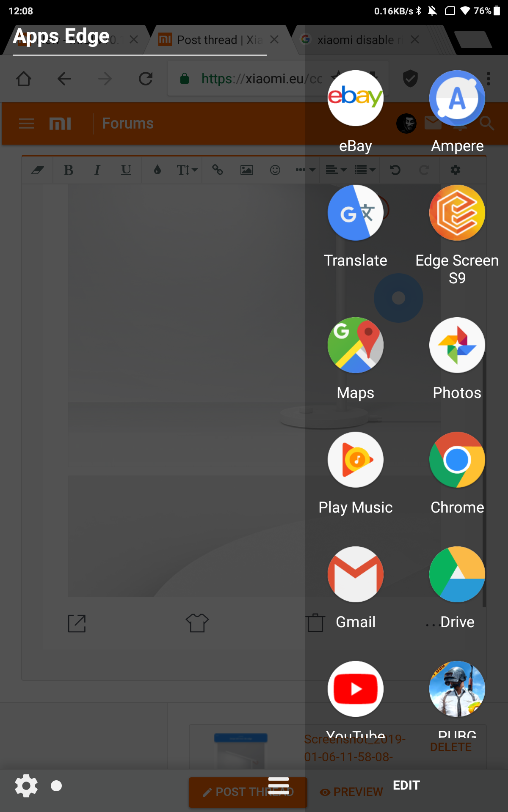
Task: Launch Edge Screen S9 app
Action: [457, 213]
